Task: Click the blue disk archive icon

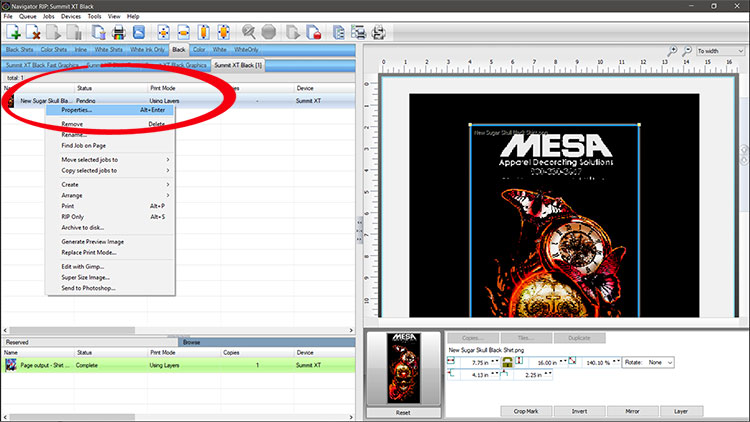Action: click(139, 33)
